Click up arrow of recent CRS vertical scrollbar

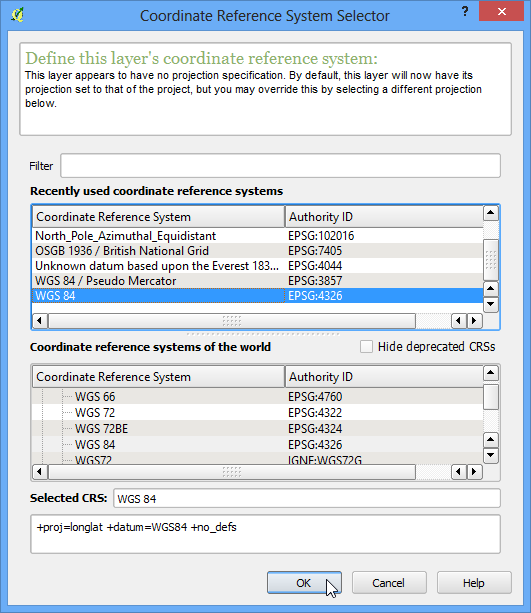[491, 213]
